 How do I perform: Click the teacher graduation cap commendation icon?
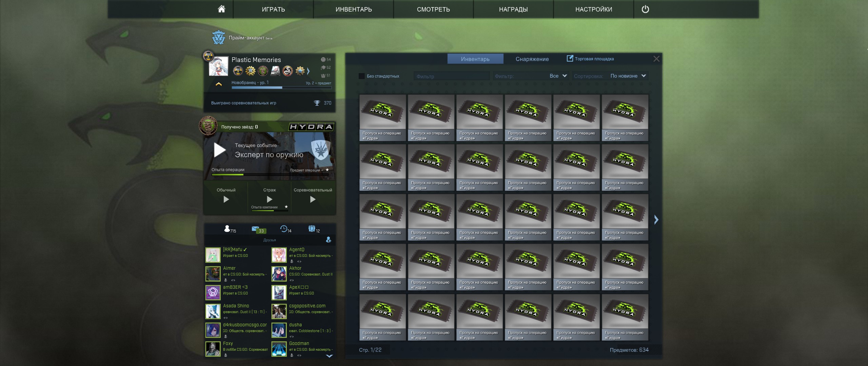click(x=323, y=67)
